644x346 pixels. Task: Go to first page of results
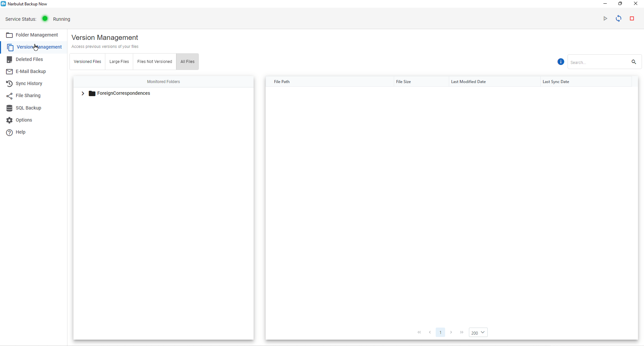point(419,332)
